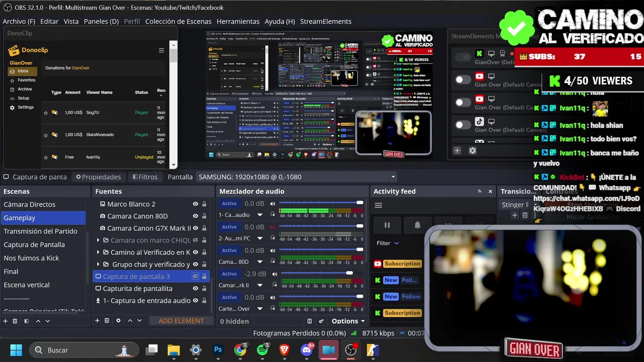Click the Activity feed bell notification button

tap(417, 225)
